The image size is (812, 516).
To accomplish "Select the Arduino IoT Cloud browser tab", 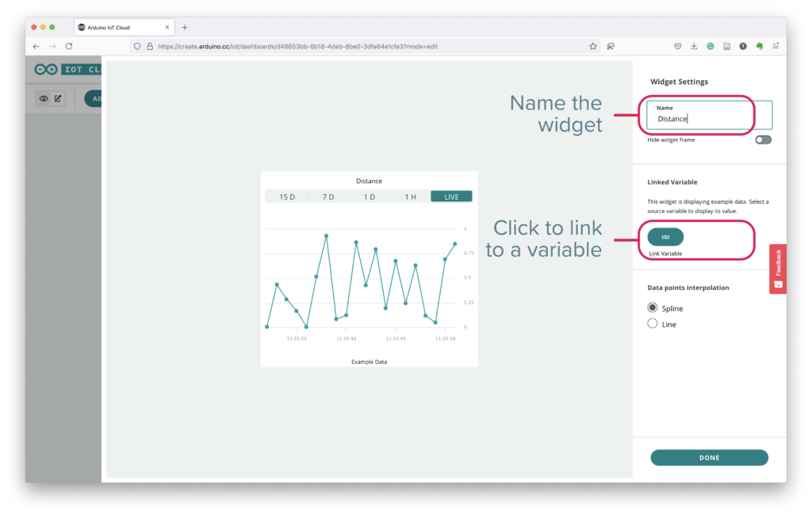I will pyautogui.click(x=124, y=28).
